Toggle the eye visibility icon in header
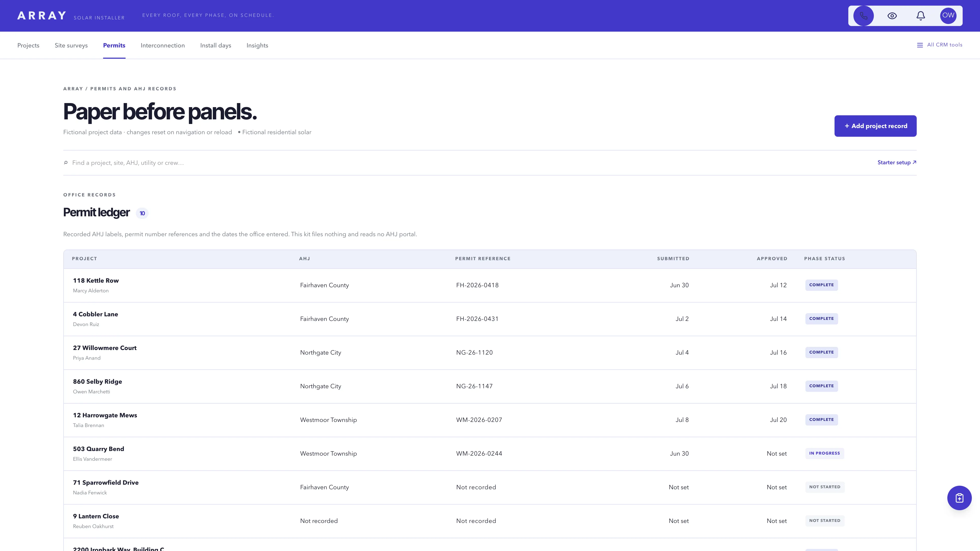The width and height of the screenshot is (980, 551). (892, 16)
